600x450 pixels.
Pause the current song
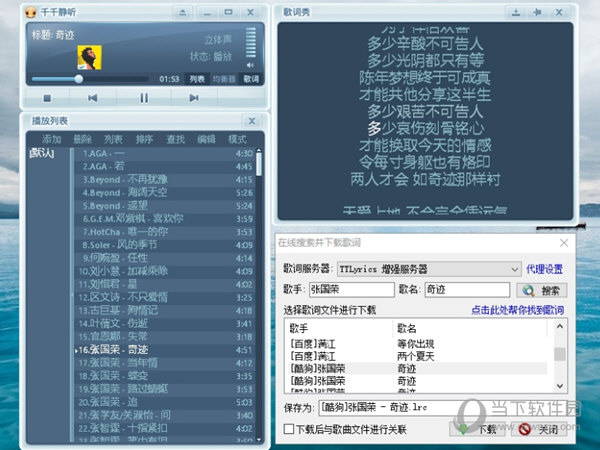(144, 98)
